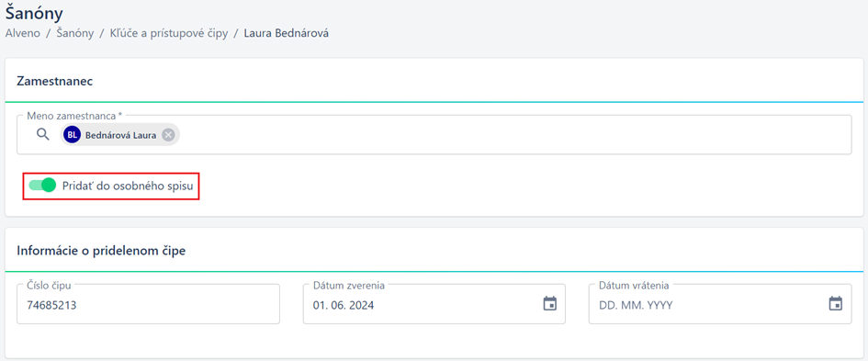Open calendar for Dátum vrátenia
This screenshot has width=868, height=361.
pyautogui.click(x=835, y=303)
